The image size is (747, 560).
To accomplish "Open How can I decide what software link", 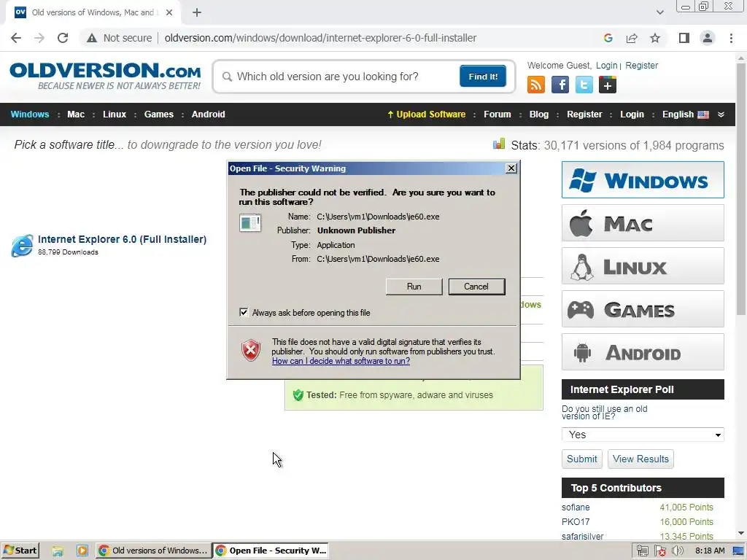I will (x=341, y=361).
